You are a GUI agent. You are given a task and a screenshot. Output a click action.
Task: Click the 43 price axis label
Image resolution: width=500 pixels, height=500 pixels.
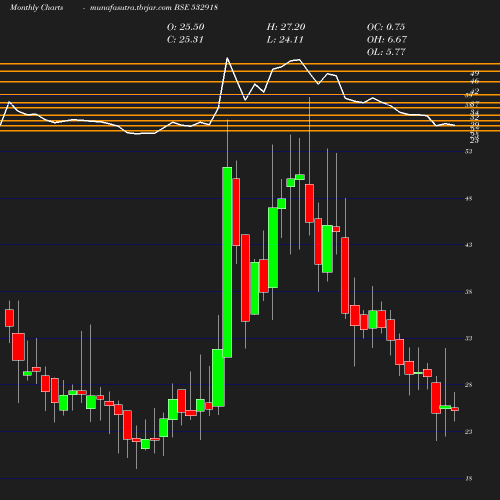(x=469, y=245)
